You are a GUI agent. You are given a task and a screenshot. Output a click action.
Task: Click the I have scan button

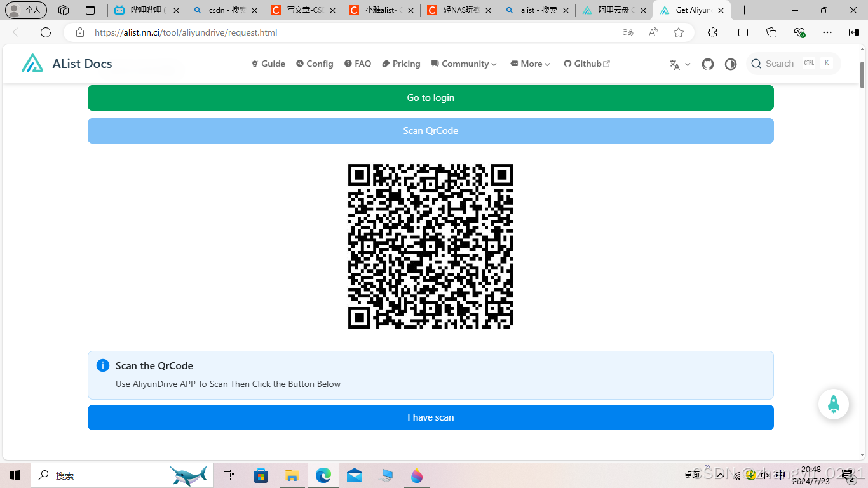pyautogui.click(x=431, y=417)
